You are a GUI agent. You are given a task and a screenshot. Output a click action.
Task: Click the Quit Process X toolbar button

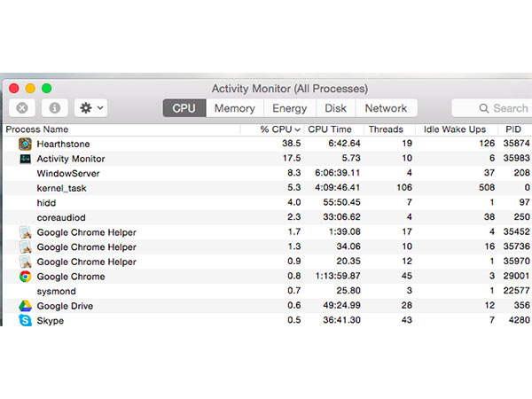(x=22, y=108)
